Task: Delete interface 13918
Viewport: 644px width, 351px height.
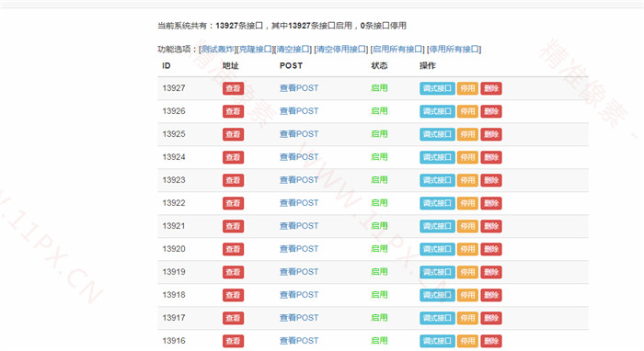Action: point(491,295)
